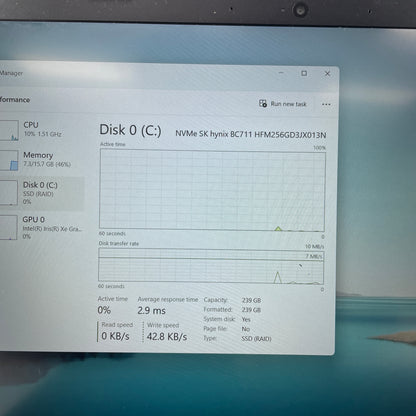Click the Disk transfer rate graph

(x=211, y=266)
